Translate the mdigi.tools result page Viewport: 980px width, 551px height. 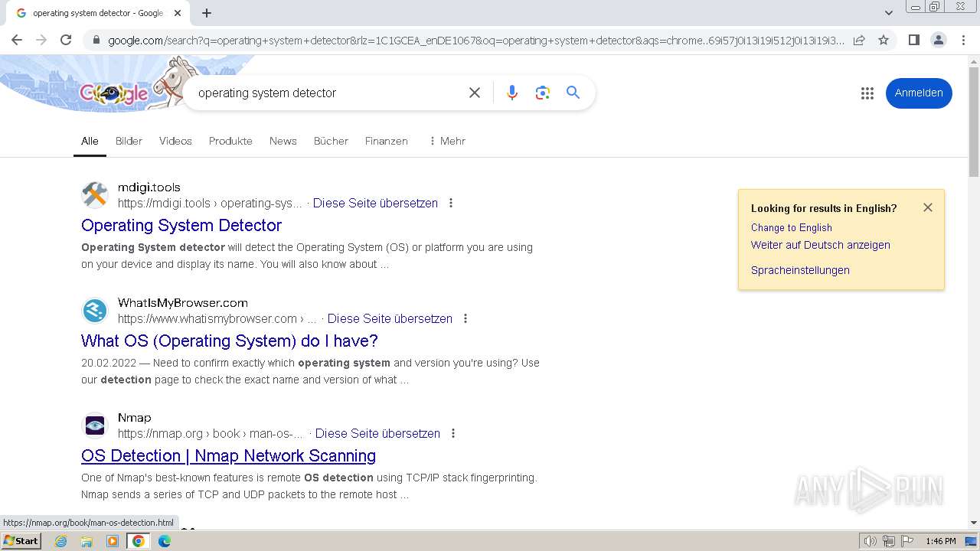click(x=375, y=203)
